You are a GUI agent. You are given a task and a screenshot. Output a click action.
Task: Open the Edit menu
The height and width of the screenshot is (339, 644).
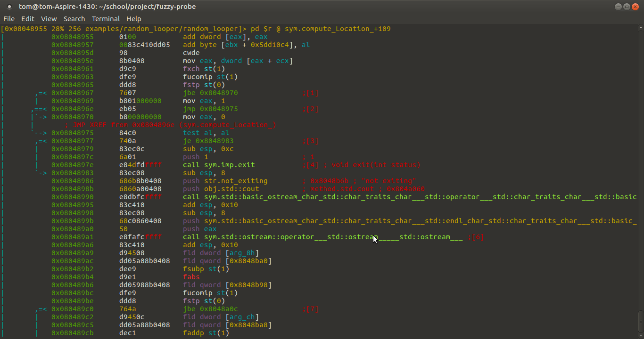pyautogui.click(x=28, y=19)
